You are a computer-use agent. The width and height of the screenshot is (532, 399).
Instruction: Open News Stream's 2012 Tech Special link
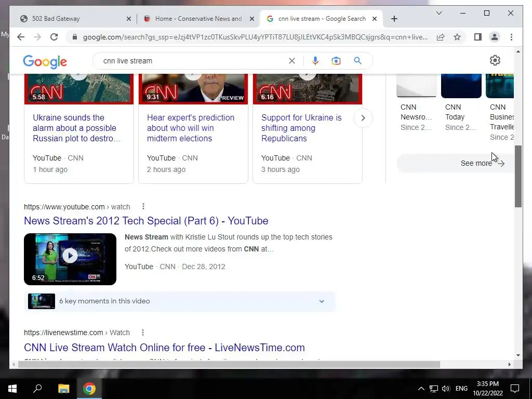146,221
